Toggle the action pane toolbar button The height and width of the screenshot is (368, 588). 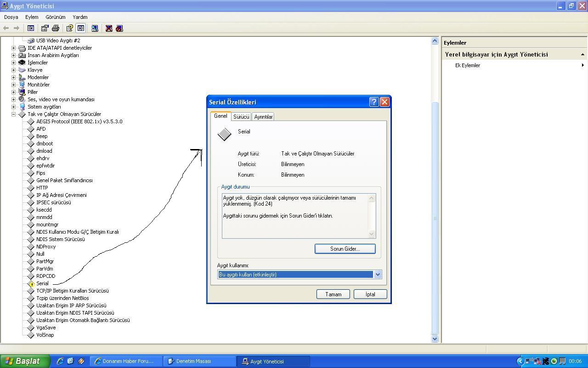(x=81, y=28)
